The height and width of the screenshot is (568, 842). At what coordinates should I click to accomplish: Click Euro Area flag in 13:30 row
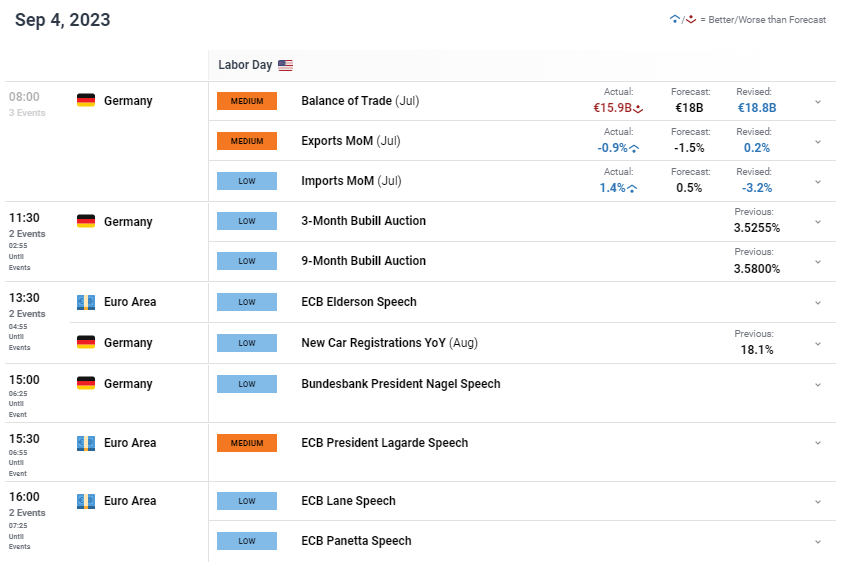86,302
